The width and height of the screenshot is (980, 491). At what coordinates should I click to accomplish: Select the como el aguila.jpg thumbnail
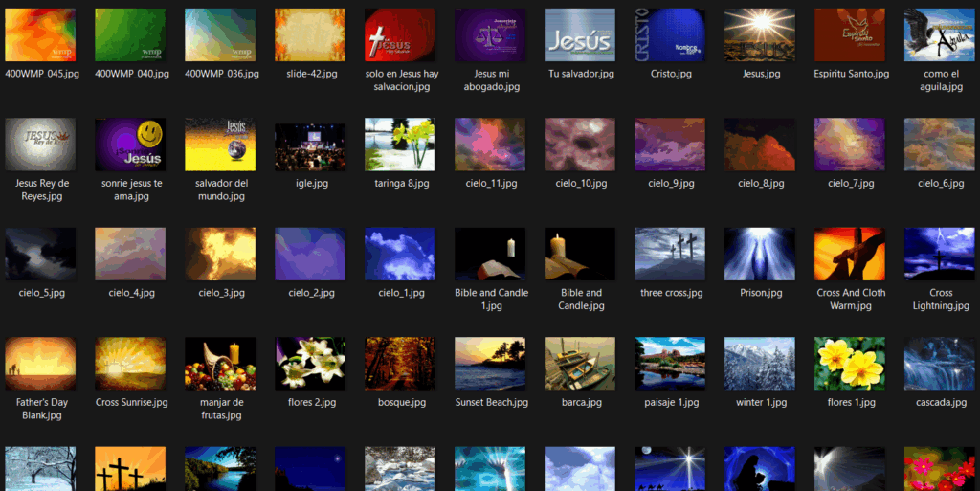pos(940,35)
